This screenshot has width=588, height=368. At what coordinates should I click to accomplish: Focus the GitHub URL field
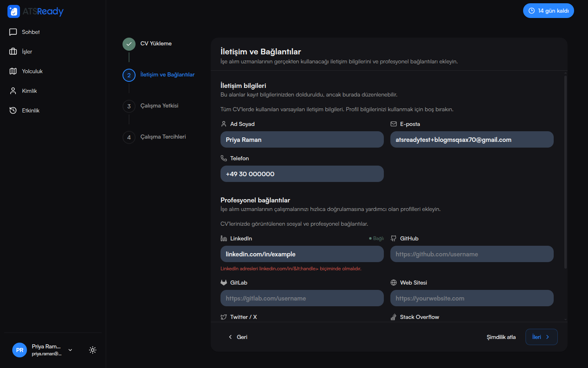point(472,254)
